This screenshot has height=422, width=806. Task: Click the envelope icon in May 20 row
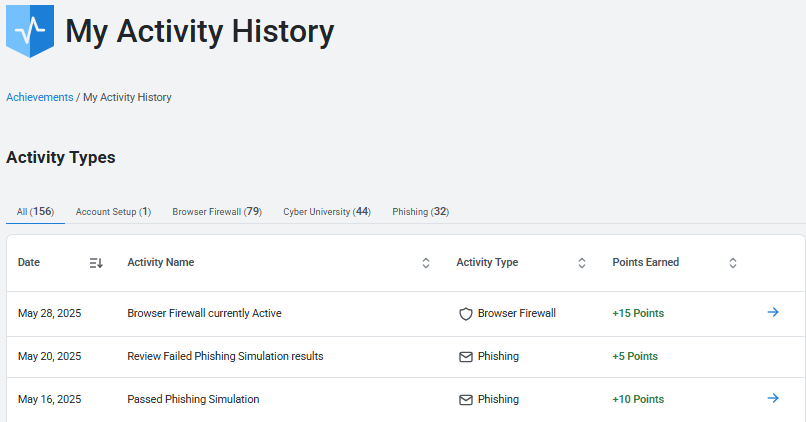coord(466,357)
